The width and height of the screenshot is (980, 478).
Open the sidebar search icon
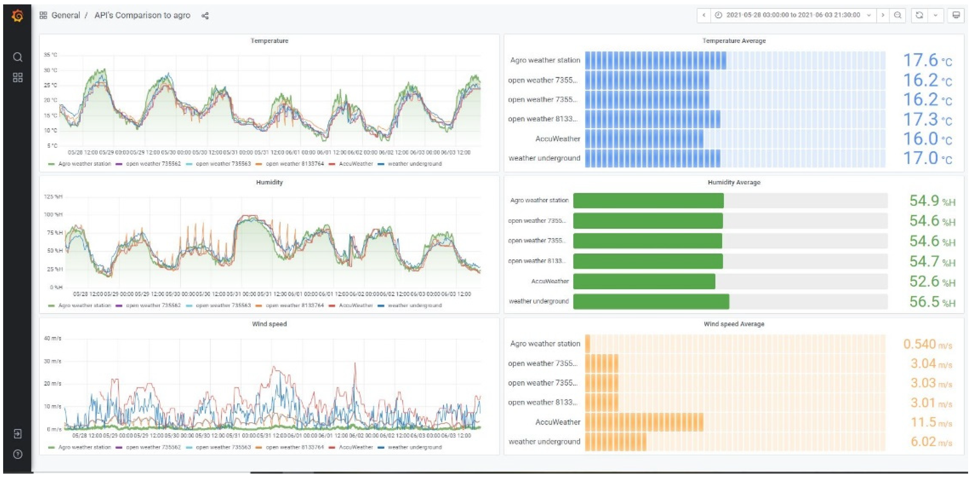(18, 57)
